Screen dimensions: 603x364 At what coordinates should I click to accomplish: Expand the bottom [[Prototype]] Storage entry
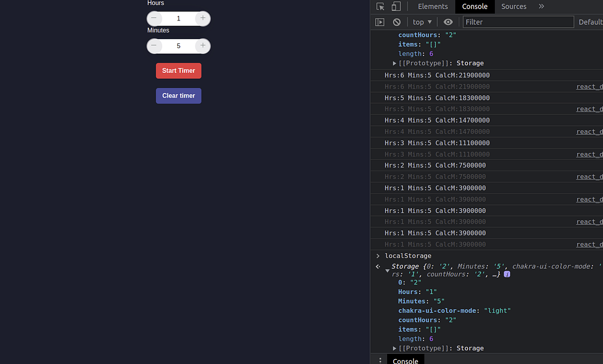pos(395,348)
